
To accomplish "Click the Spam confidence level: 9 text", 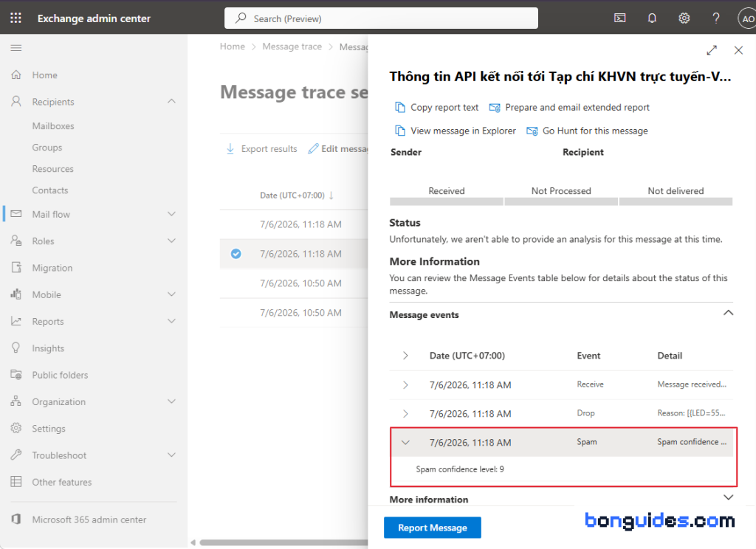I will 460,469.
